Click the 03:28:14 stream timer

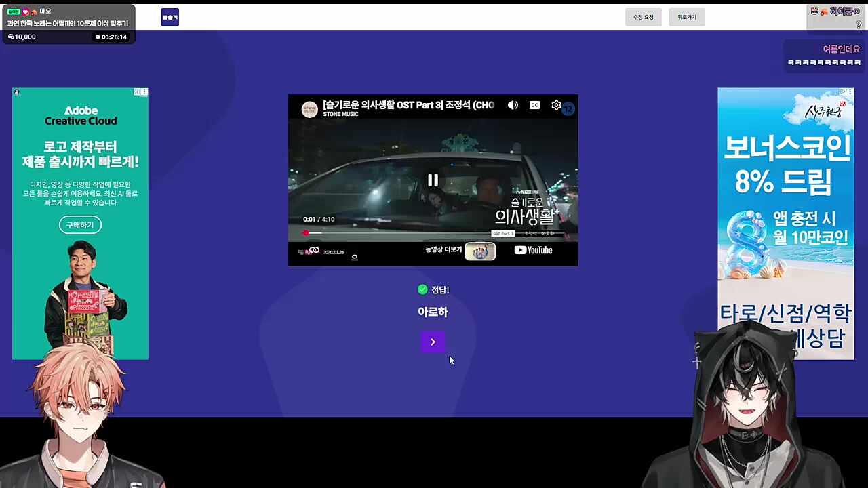tap(111, 37)
